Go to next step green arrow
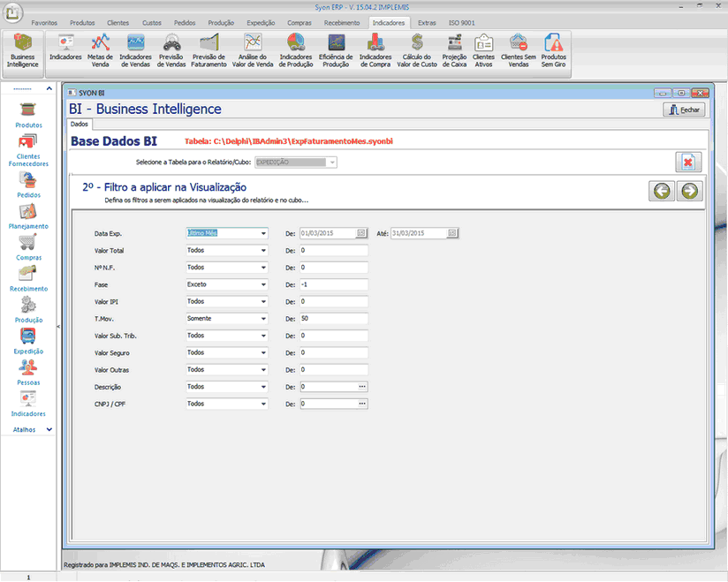Image resolution: width=728 pixels, height=582 pixels. (690, 192)
